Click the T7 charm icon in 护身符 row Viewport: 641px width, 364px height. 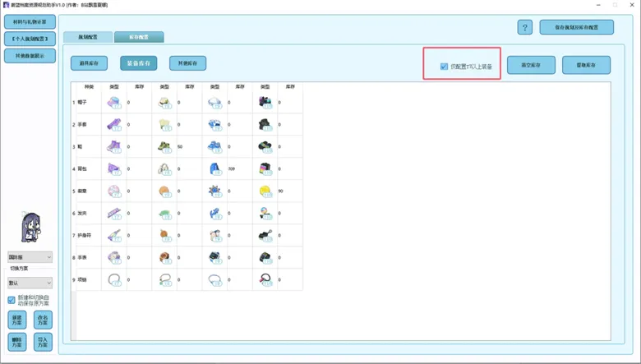pyautogui.click(x=114, y=235)
